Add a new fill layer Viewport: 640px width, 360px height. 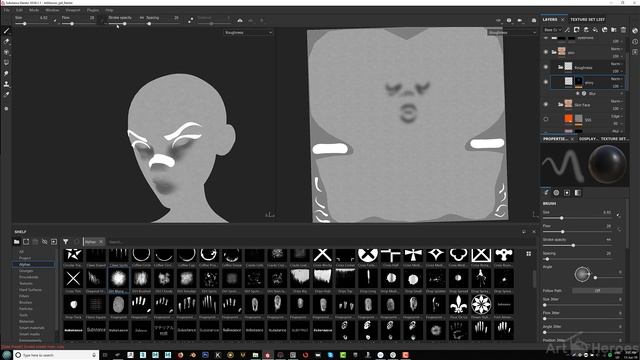pos(596,30)
